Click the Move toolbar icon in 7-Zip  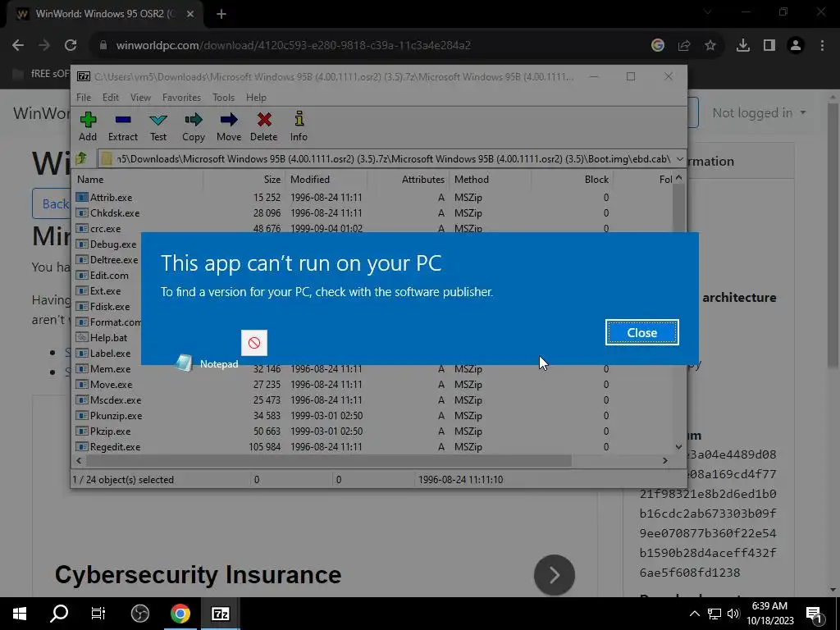(x=229, y=127)
